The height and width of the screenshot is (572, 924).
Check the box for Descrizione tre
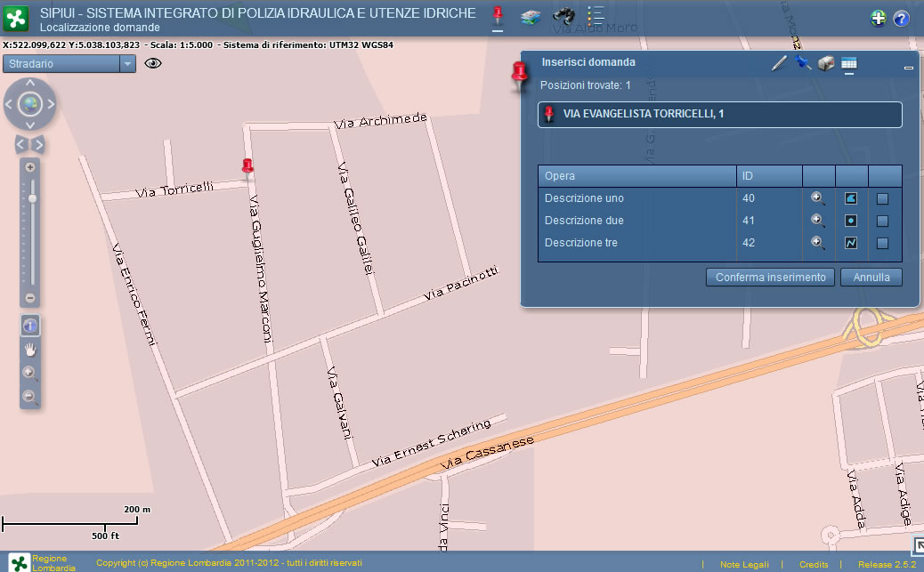pos(882,243)
